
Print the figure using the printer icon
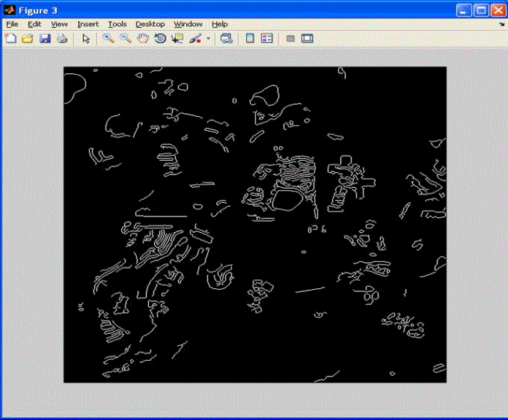tap(61, 38)
